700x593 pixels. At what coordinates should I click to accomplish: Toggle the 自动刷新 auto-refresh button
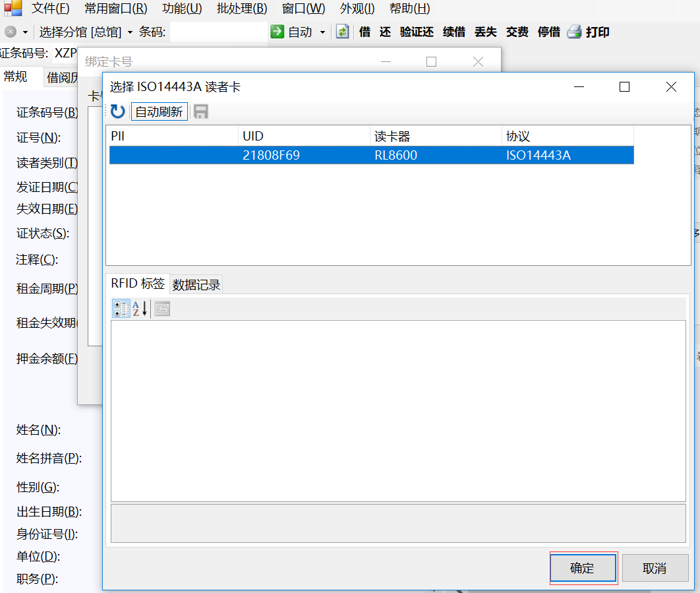[159, 111]
